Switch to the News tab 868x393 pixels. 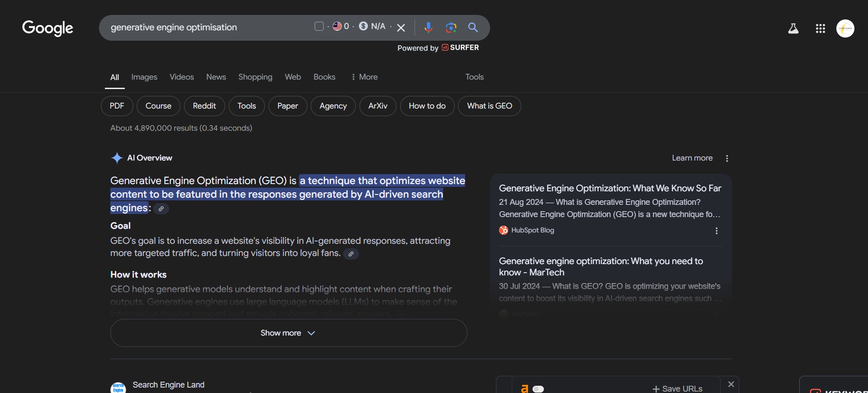point(216,77)
